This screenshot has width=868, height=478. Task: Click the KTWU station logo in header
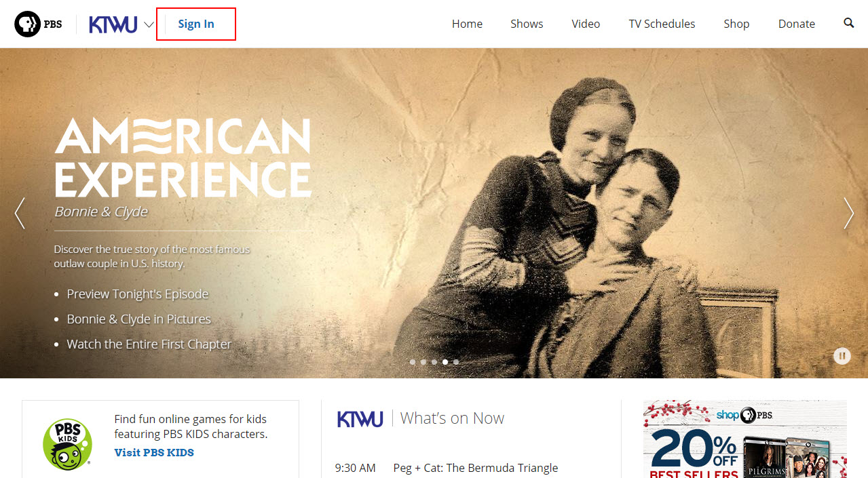pyautogui.click(x=113, y=25)
